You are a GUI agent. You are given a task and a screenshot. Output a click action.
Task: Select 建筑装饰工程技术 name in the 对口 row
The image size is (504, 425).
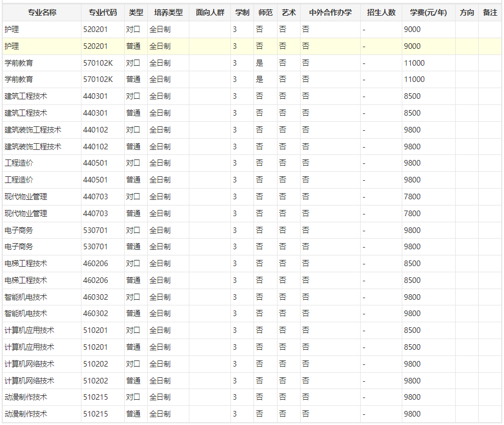coord(33,130)
